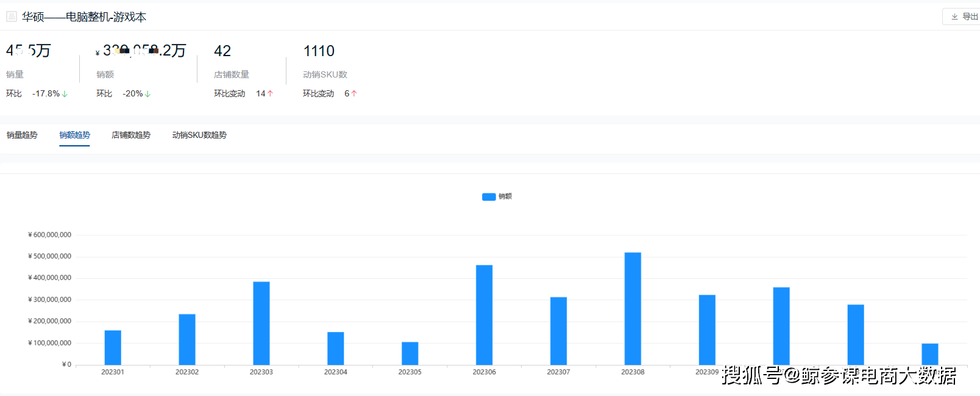Click the 动销SKU数 value 1110

319,51
